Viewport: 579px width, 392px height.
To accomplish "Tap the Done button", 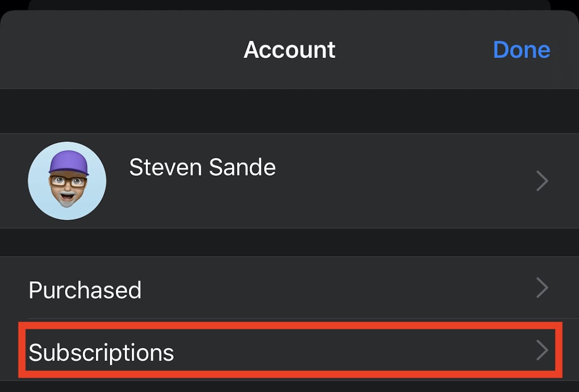I will point(521,50).
